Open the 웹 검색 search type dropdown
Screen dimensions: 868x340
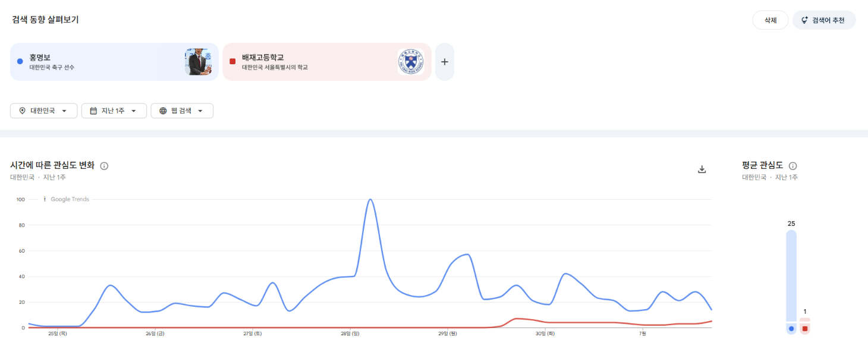point(182,111)
